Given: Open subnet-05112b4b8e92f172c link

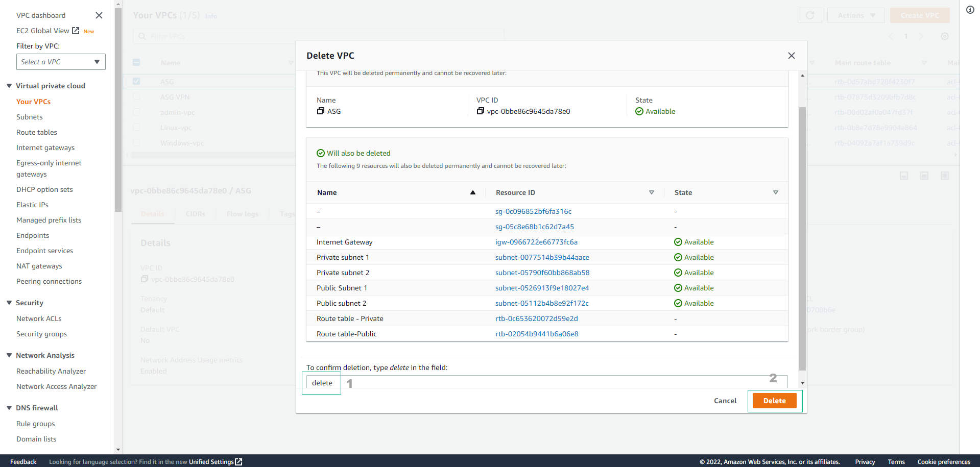Looking at the screenshot, I should click(542, 303).
